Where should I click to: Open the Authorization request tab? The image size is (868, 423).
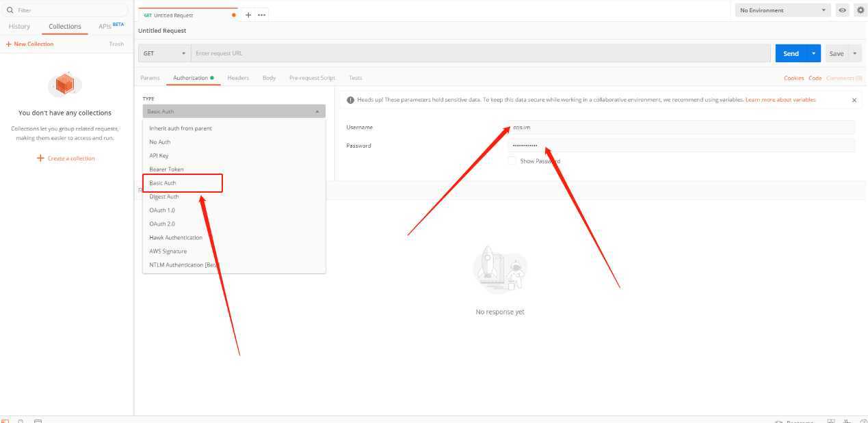coord(194,78)
